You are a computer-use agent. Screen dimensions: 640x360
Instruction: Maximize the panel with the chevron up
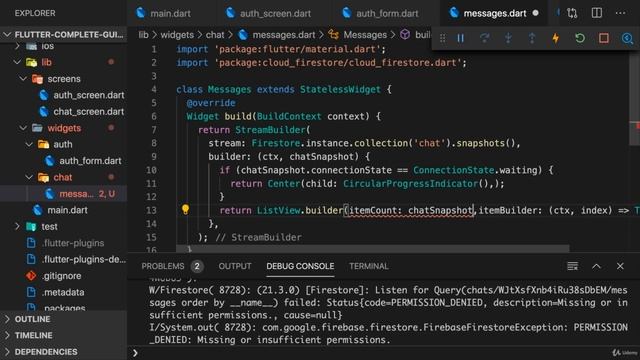(596, 266)
